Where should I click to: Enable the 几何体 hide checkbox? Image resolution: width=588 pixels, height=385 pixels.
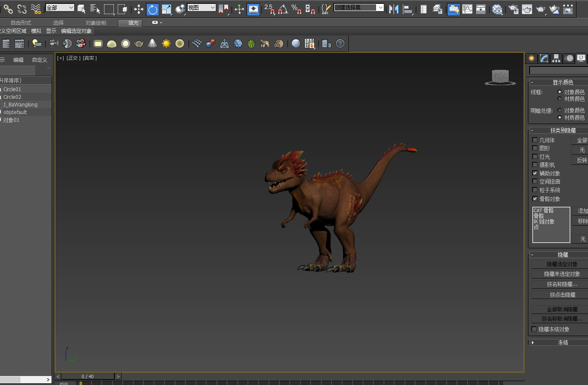[535, 140]
